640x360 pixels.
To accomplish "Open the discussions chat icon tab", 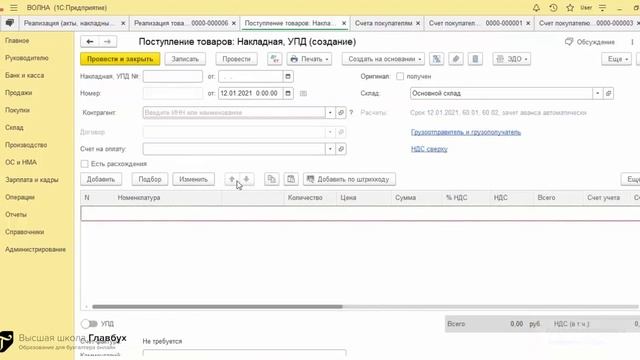I will pos(9,23).
